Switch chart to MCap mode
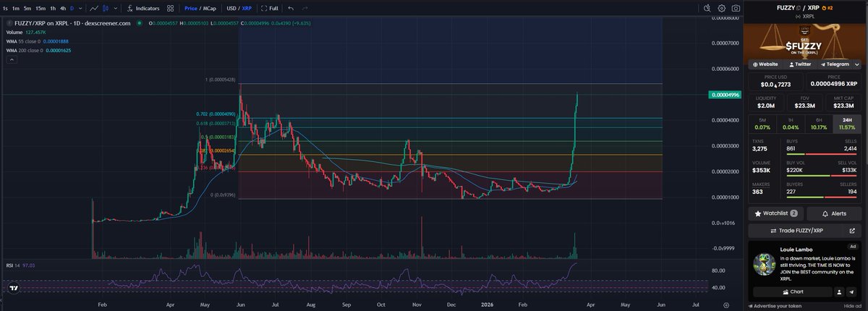This screenshot has width=868, height=311. [209, 8]
